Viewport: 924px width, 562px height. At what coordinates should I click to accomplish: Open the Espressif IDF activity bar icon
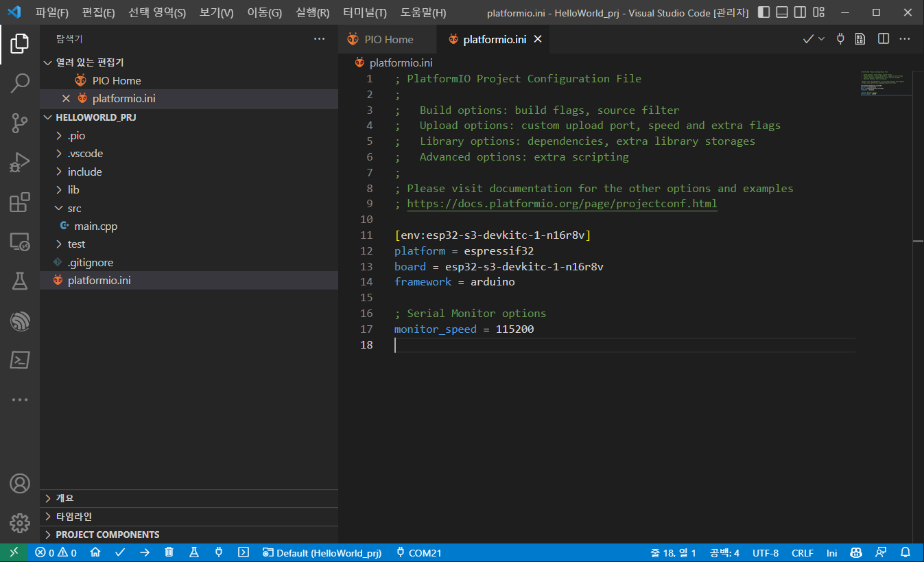coord(20,320)
